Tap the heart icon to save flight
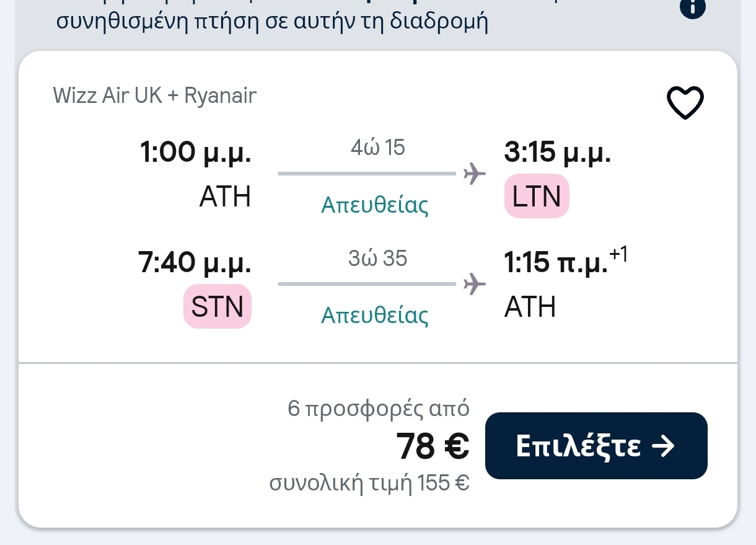The image size is (756, 545). coord(685,102)
